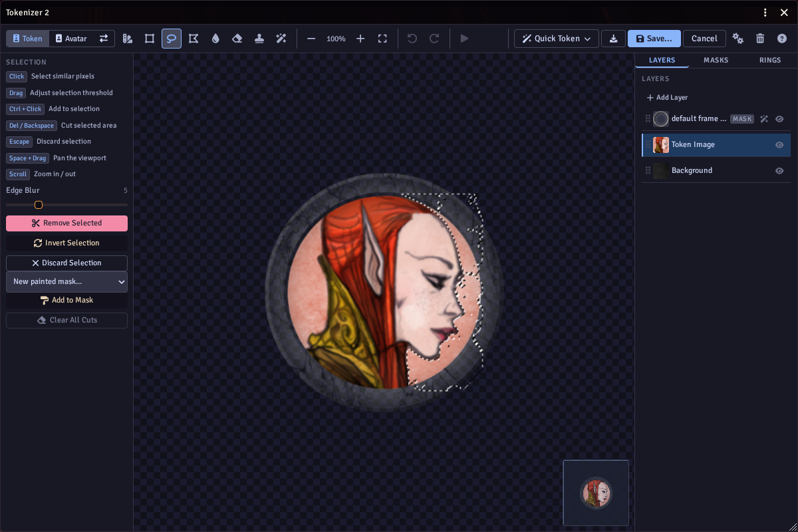Click the fit-to-view expand icon
This screenshot has height=532, width=798.
382,39
